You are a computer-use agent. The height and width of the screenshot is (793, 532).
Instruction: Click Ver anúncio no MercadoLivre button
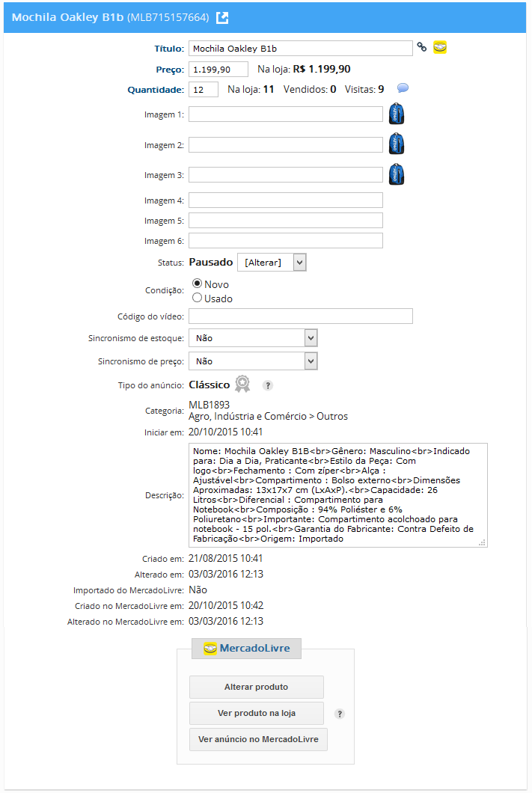point(258,739)
